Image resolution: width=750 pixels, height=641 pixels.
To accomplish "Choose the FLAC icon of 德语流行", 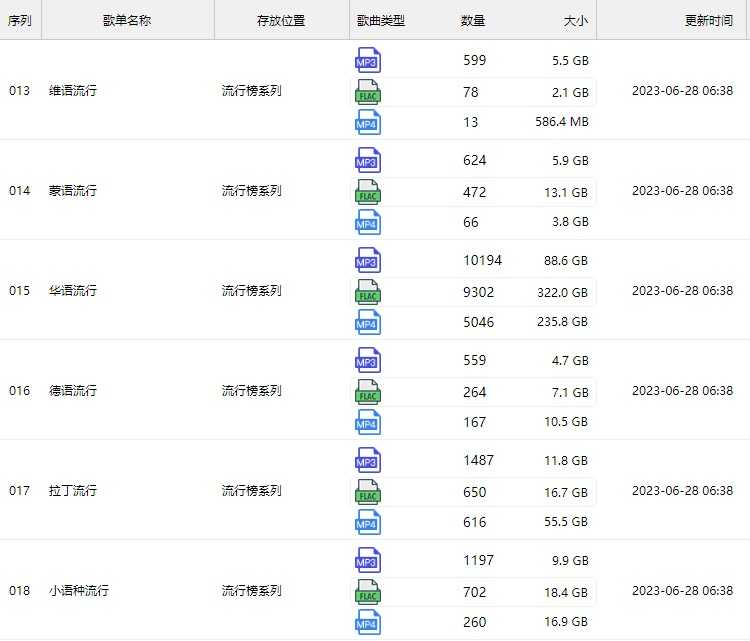I will pos(368,392).
